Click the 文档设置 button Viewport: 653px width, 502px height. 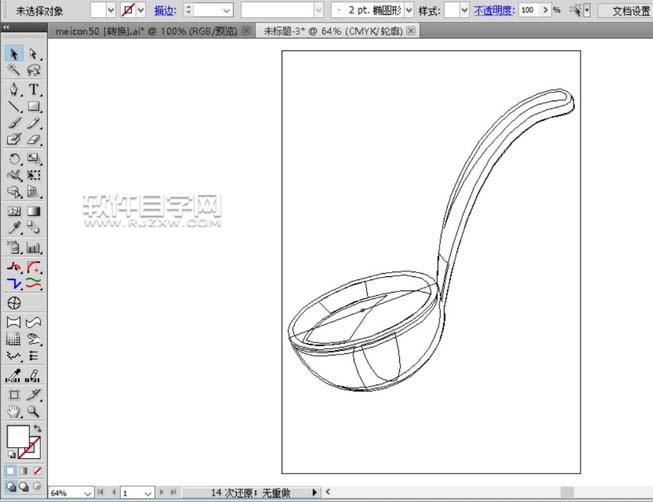point(630,10)
